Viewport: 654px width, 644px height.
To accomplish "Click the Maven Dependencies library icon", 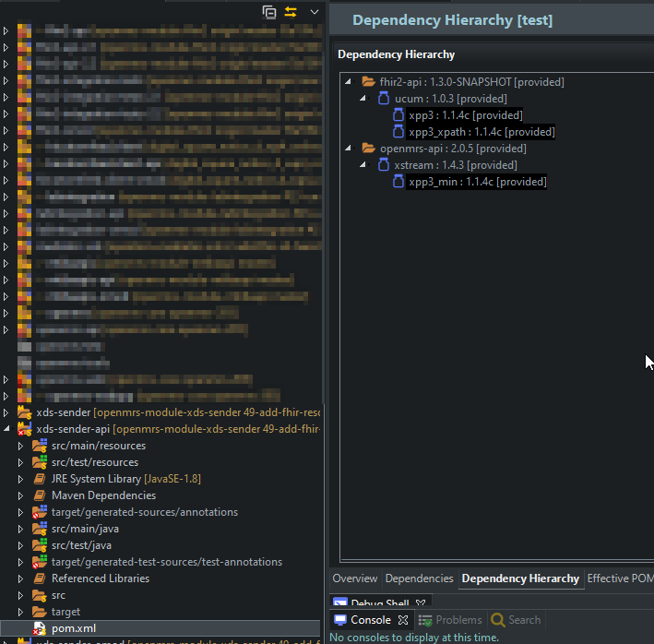I will pos(40,495).
